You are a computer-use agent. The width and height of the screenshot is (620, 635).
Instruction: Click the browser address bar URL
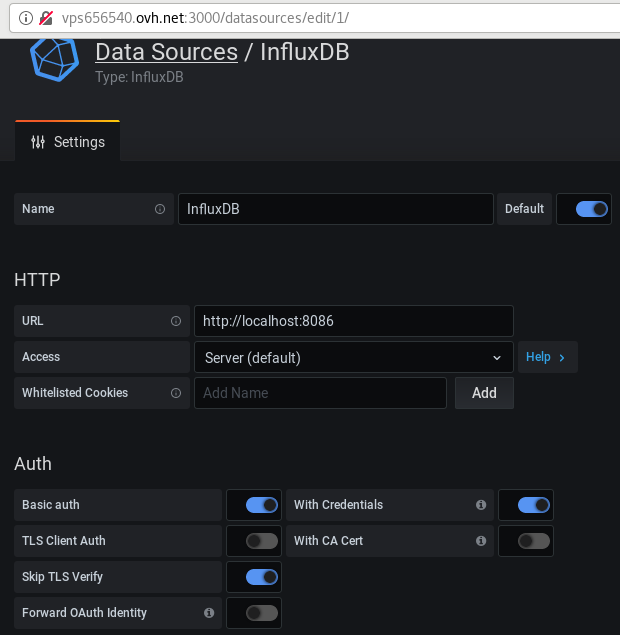(x=205, y=18)
